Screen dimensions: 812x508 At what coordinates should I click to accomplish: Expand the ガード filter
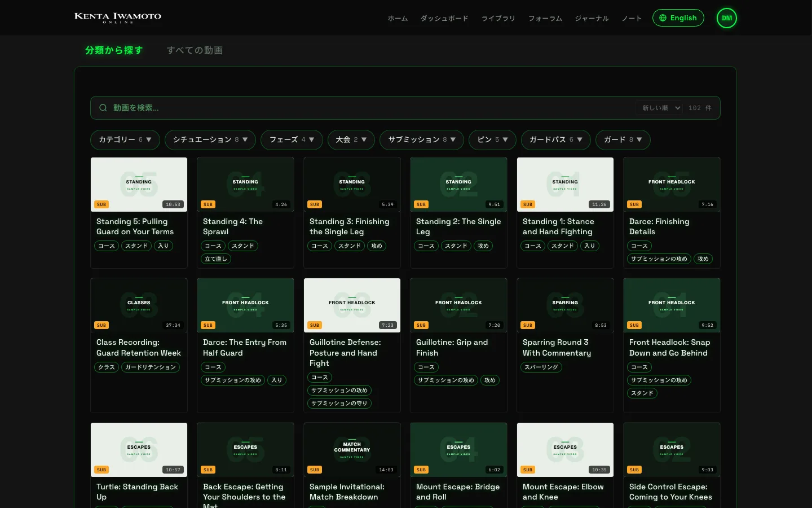(623, 139)
